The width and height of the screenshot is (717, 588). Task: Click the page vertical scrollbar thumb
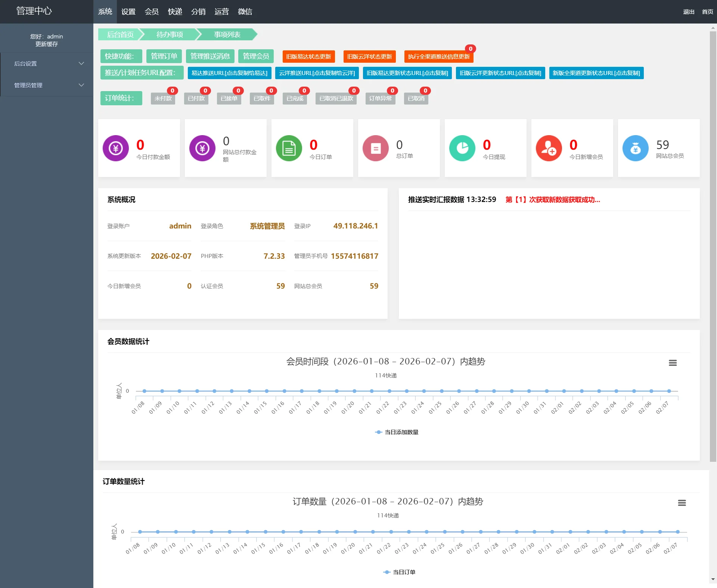point(713,246)
